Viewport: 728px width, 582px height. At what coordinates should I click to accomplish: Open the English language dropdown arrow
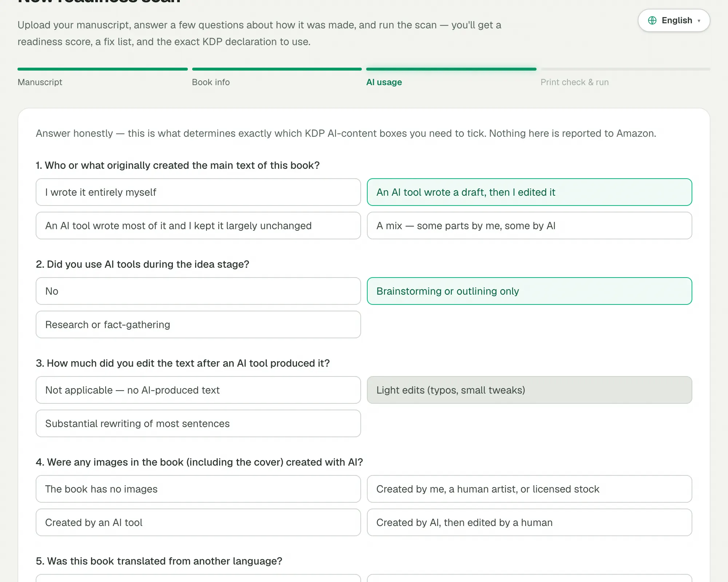699,21
